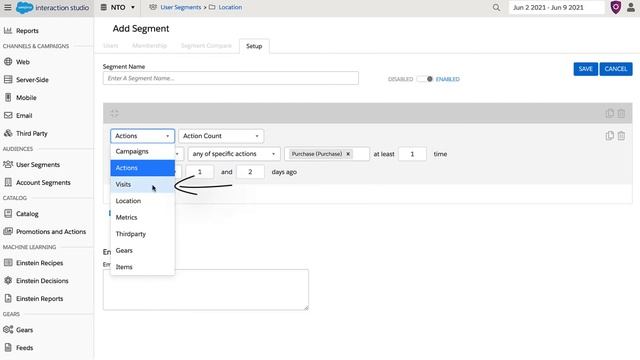The image size is (640, 360).
Task: Click the days ago field showing 2
Action: point(250,172)
